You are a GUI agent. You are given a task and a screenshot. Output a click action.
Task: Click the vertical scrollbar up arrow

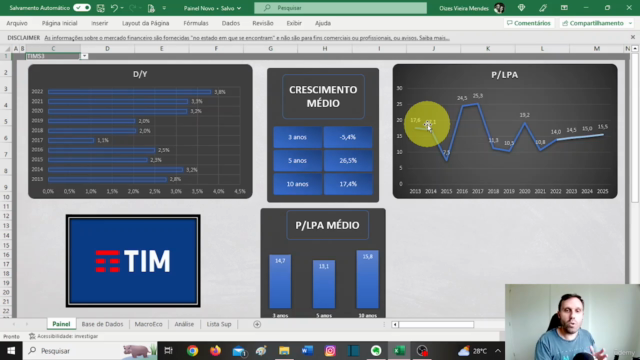(x=635, y=49)
